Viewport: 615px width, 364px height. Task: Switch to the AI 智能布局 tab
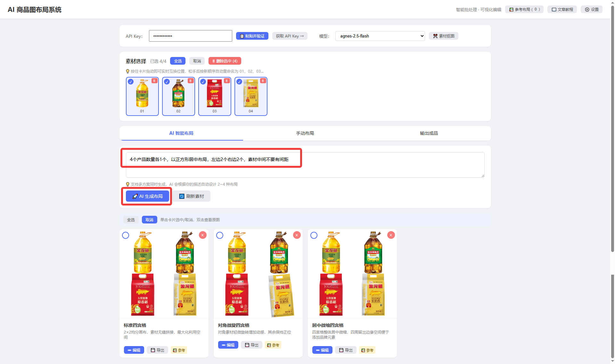click(x=181, y=133)
